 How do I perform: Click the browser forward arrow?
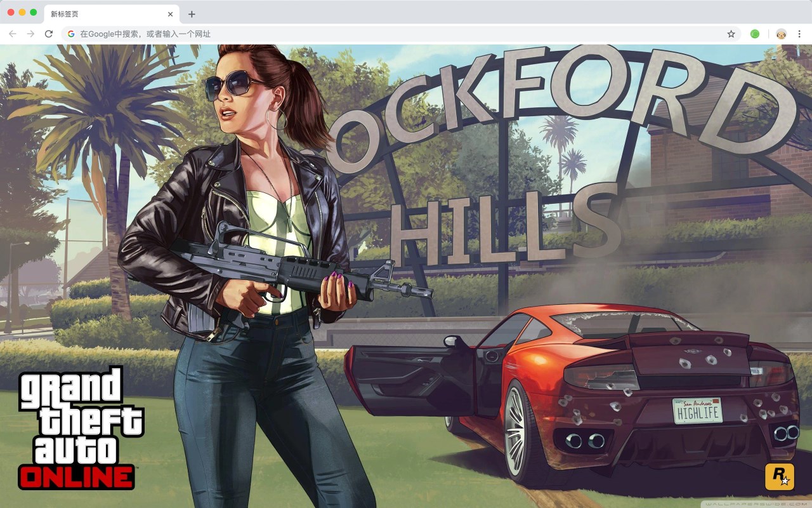(30, 34)
